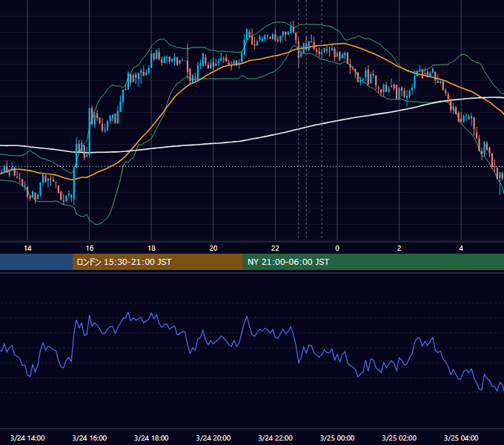Click the hour 14 axis label
The height and width of the screenshot is (445, 504).
coord(27,248)
